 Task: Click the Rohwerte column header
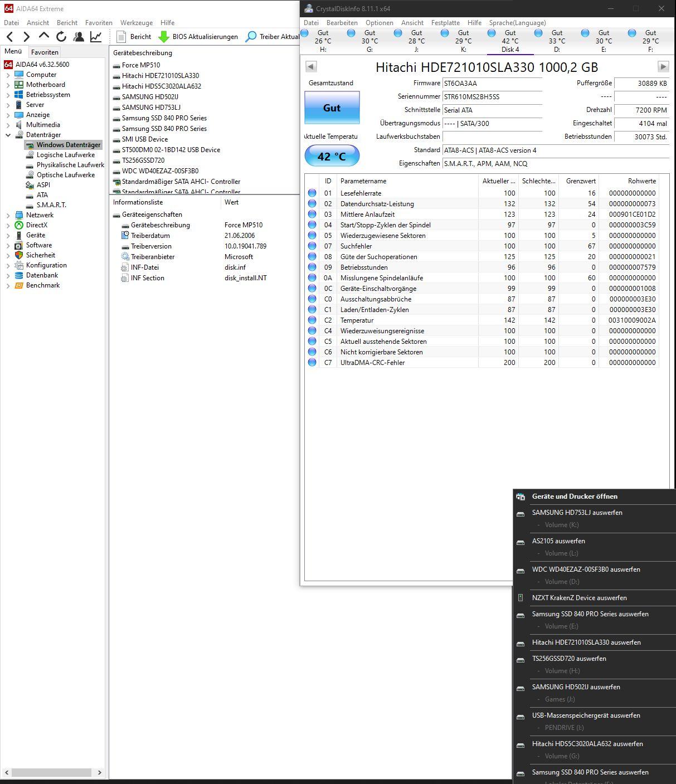(x=629, y=181)
